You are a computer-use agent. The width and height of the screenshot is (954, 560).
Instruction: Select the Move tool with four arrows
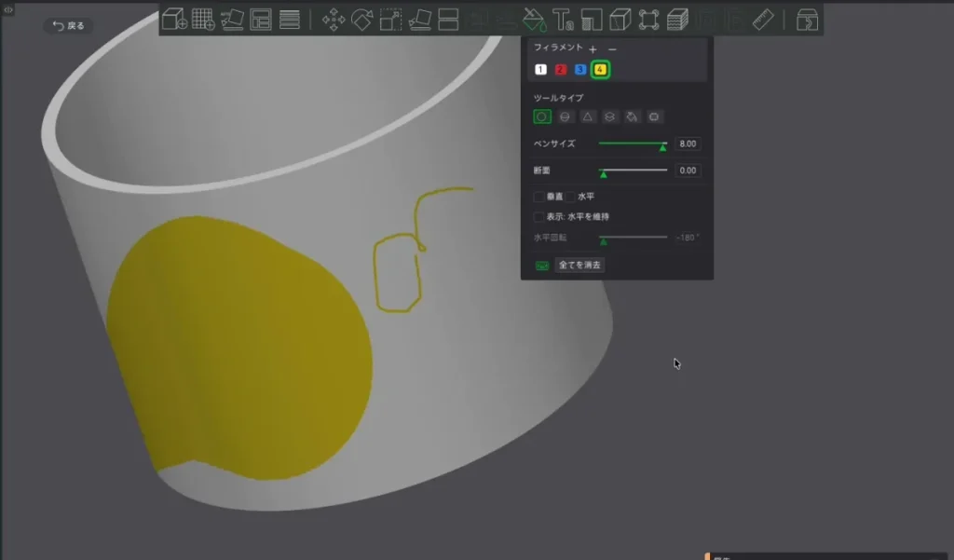(x=334, y=20)
